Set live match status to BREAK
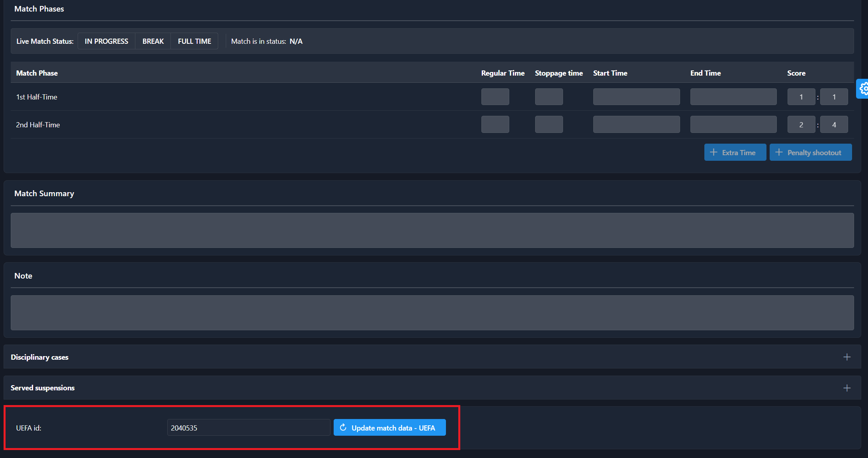This screenshot has width=868, height=458. click(x=153, y=41)
